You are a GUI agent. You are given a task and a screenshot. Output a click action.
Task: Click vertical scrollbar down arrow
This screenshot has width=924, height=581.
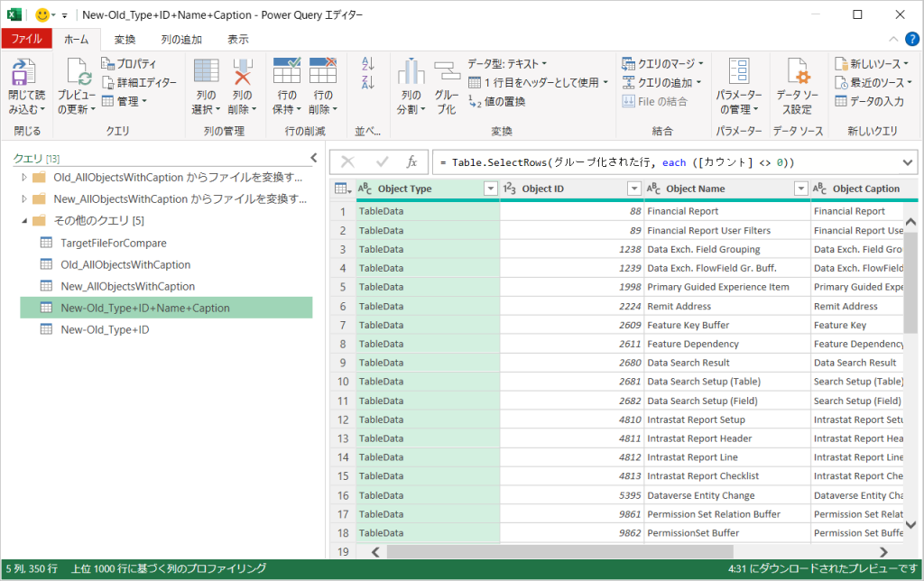click(910, 524)
